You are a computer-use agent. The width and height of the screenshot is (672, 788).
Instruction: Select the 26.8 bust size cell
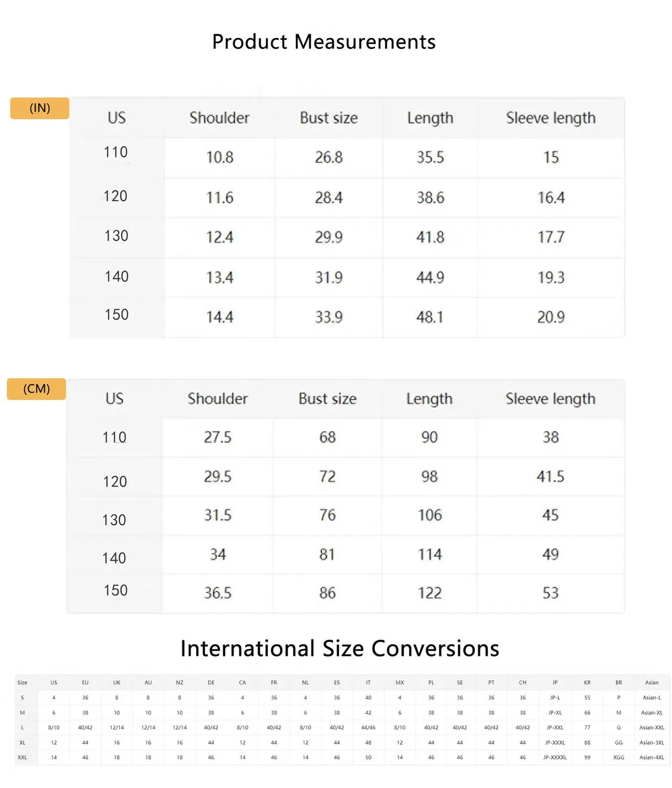pos(329,157)
